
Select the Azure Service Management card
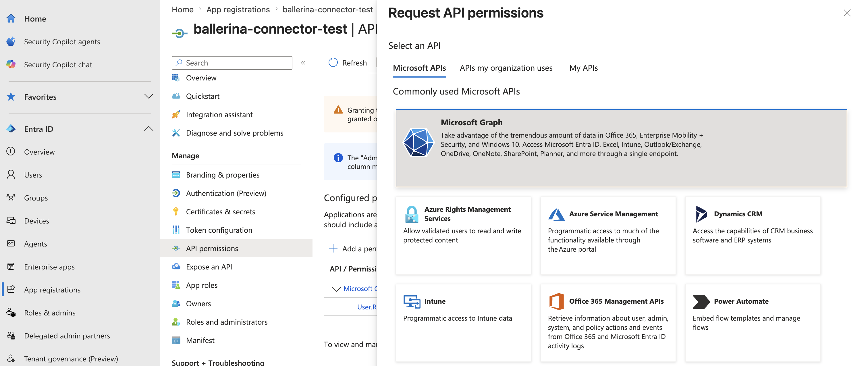[x=608, y=235]
